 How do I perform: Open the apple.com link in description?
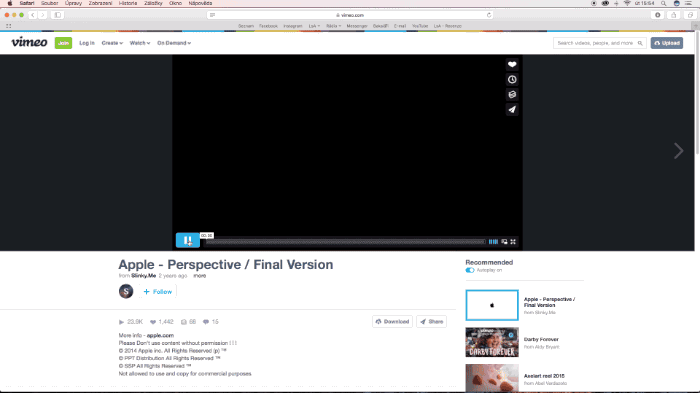click(160, 335)
